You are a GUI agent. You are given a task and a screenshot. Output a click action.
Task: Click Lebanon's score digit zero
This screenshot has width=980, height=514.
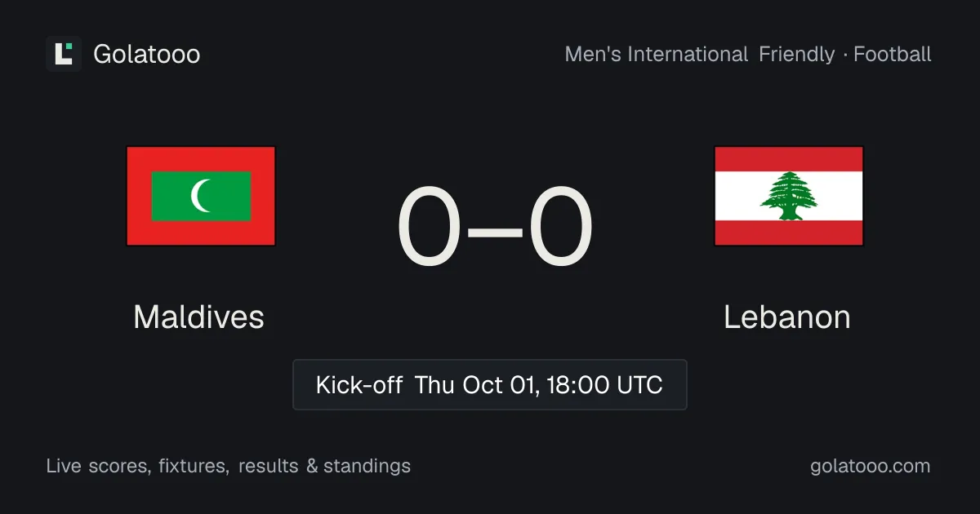click(560, 228)
